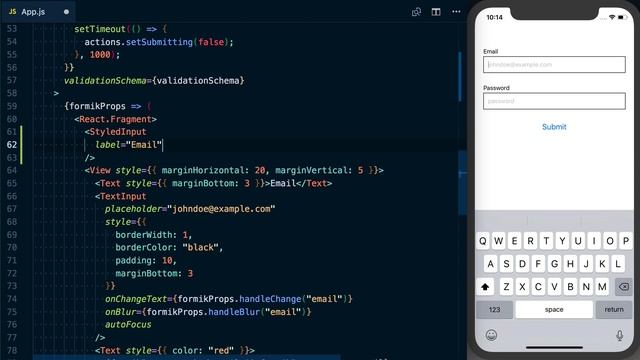Image resolution: width=640 pixels, height=360 pixels.
Task: Tap the L key on the keyboard
Action: click(618, 264)
